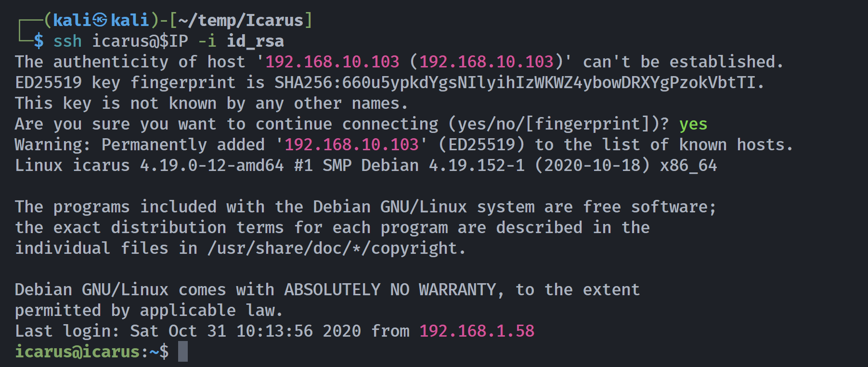
Task: Click the first quoted 192.168.10.103 host address
Action: 332,62
